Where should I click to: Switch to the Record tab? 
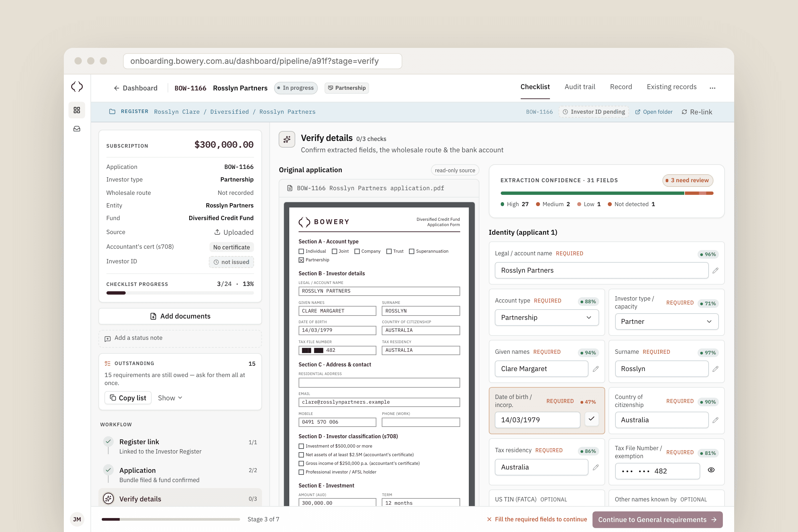pyautogui.click(x=621, y=87)
